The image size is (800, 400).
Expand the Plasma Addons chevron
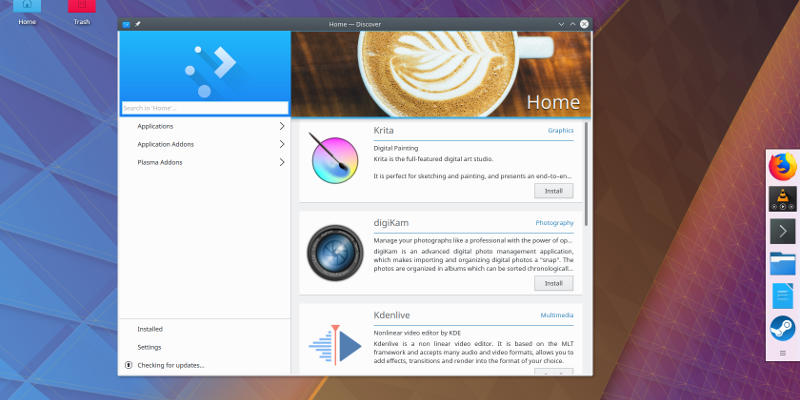[x=282, y=162]
